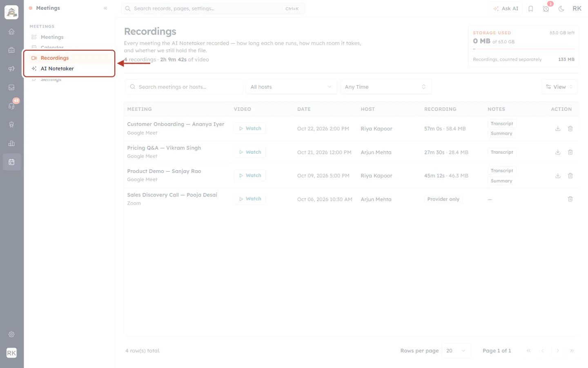Open the All hosts filter dropdown

click(x=291, y=87)
